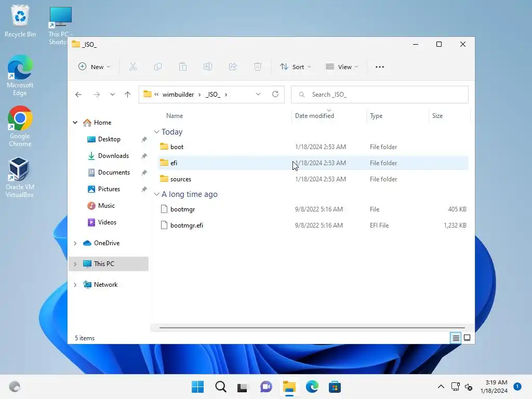
Task: Click the Copy toolbar icon
Action: (158, 67)
